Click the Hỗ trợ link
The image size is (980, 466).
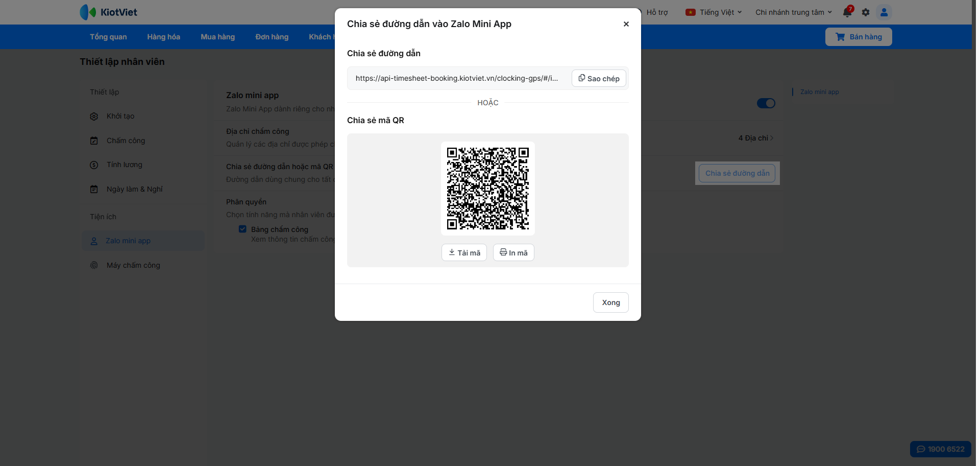[x=657, y=12]
